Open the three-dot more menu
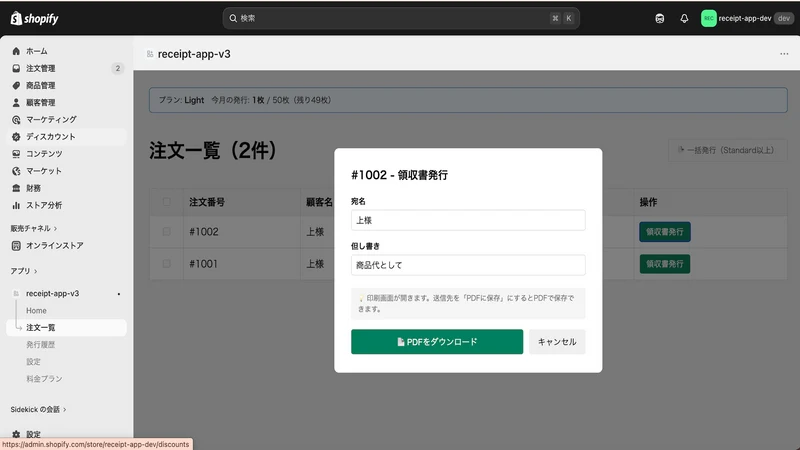 [784, 54]
